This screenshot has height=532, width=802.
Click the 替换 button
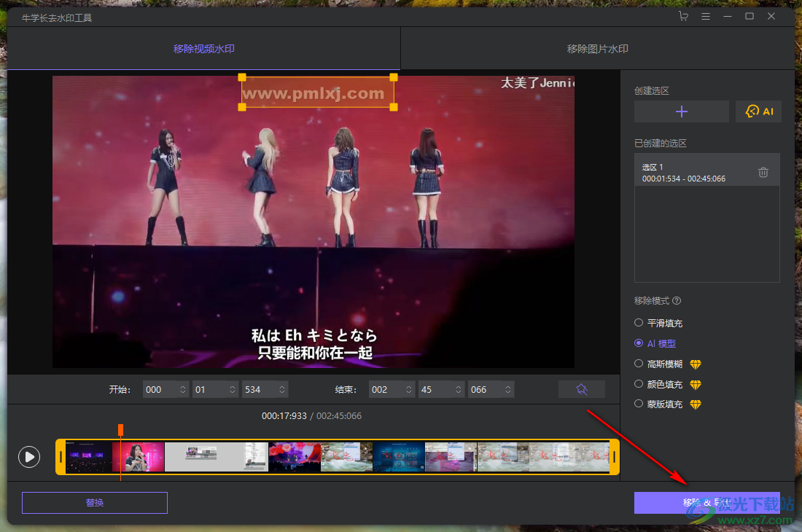[95, 503]
